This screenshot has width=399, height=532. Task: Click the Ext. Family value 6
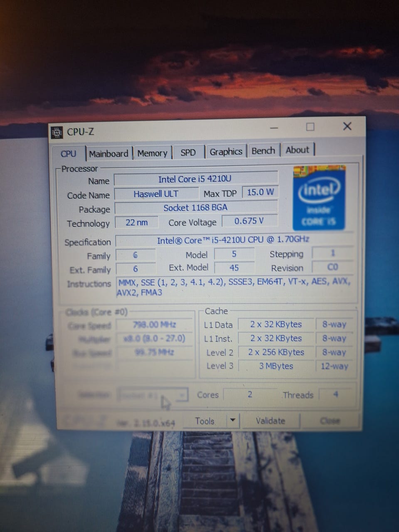point(135,269)
